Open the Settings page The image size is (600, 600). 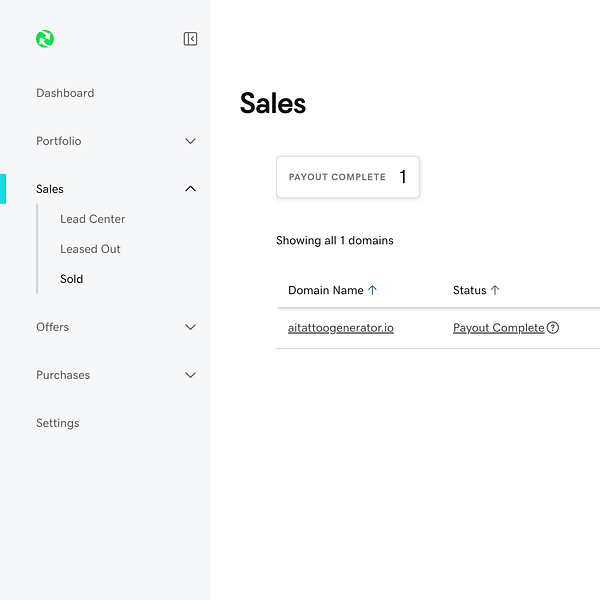point(58,423)
